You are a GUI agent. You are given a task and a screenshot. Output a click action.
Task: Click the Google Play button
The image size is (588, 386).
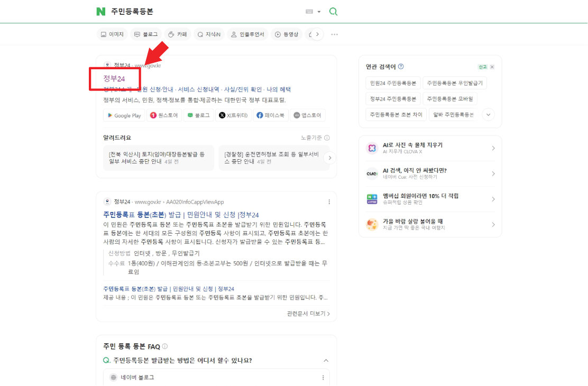click(x=124, y=115)
